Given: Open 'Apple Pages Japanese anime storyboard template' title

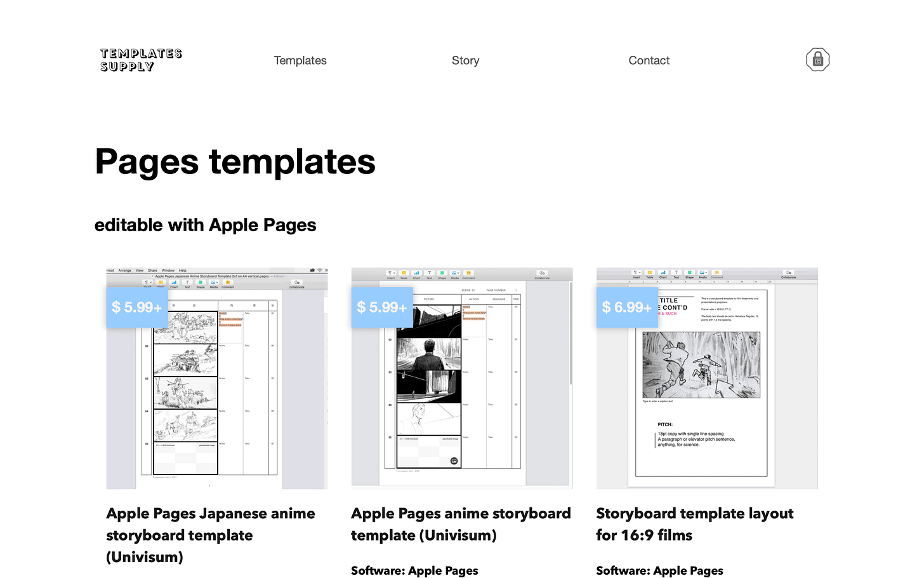Looking at the screenshot, I should tap(211, 535).
